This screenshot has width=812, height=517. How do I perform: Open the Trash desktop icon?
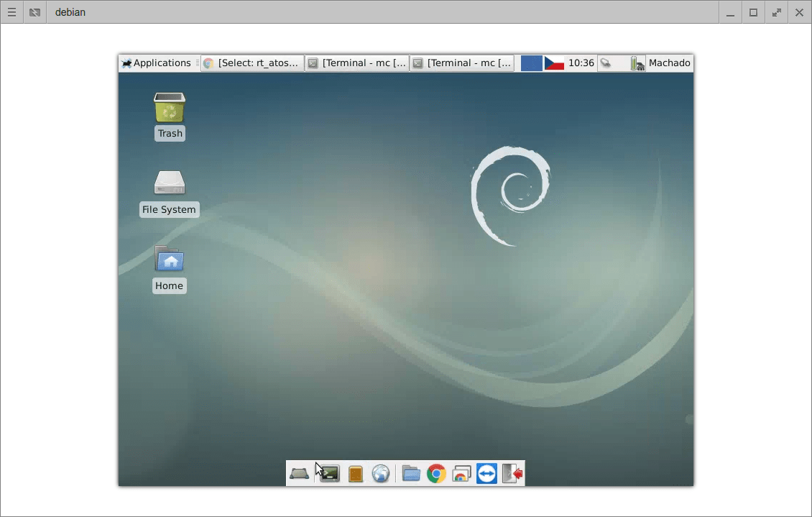point(170,116)
